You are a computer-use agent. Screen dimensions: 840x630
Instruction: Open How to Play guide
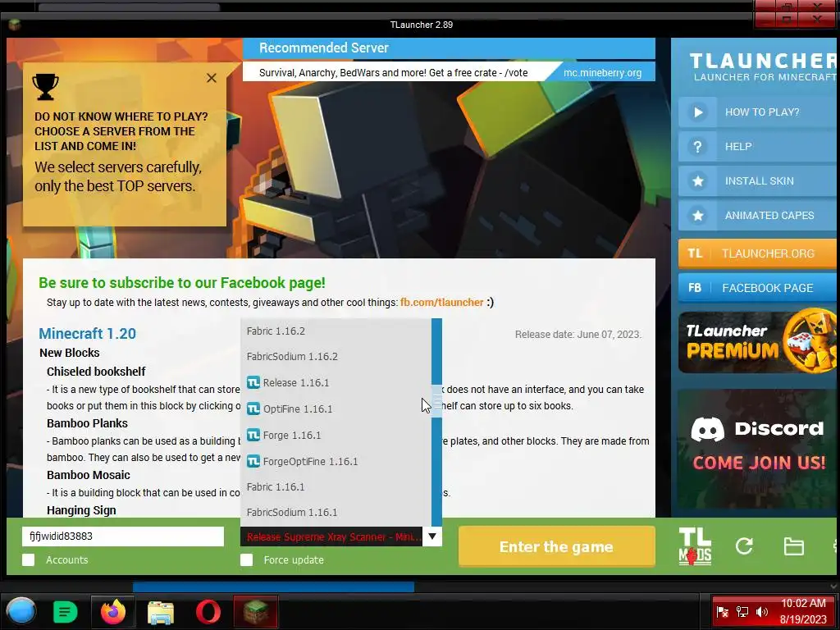(759, 112)
